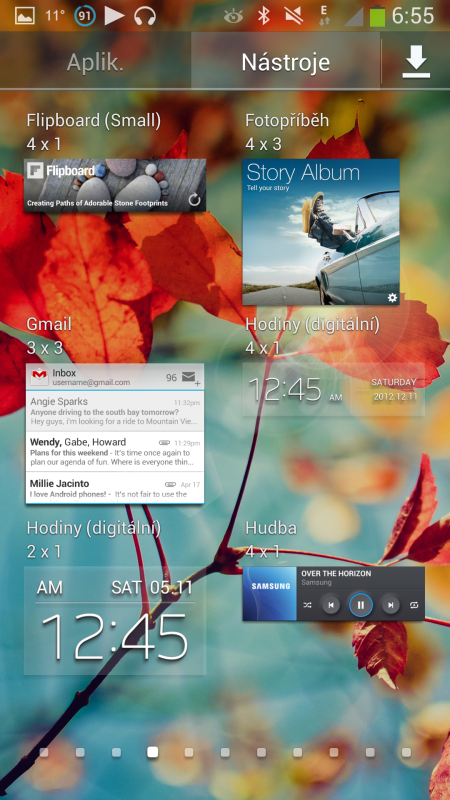Open the downloaded apps icon
This screenshot has height=800, width=450.
point(416,61)
